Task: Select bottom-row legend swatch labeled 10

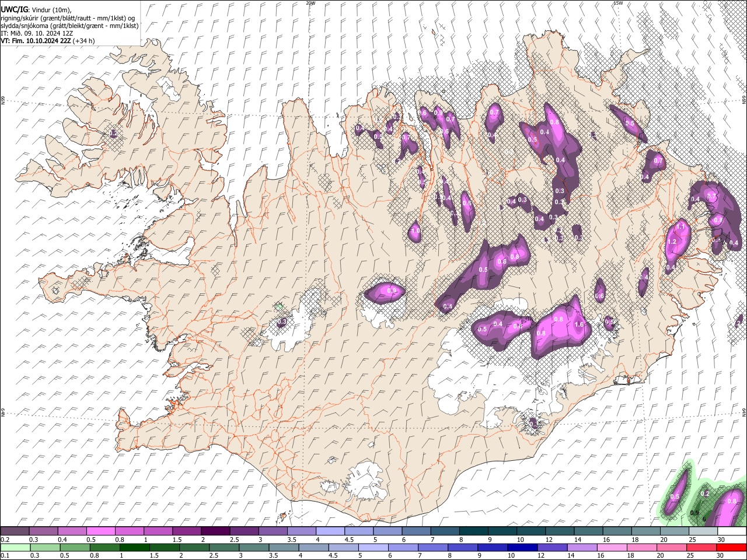Action: coord(522,547)
